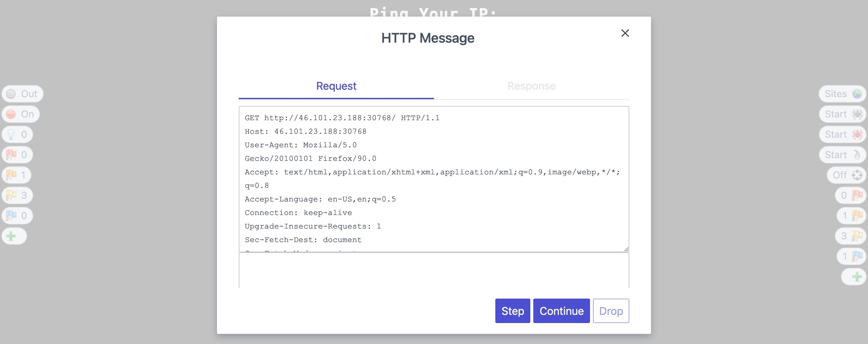This screenshot has height=344, width=868.
Task: Open the Sites tree tool
Action: point(842,94)
